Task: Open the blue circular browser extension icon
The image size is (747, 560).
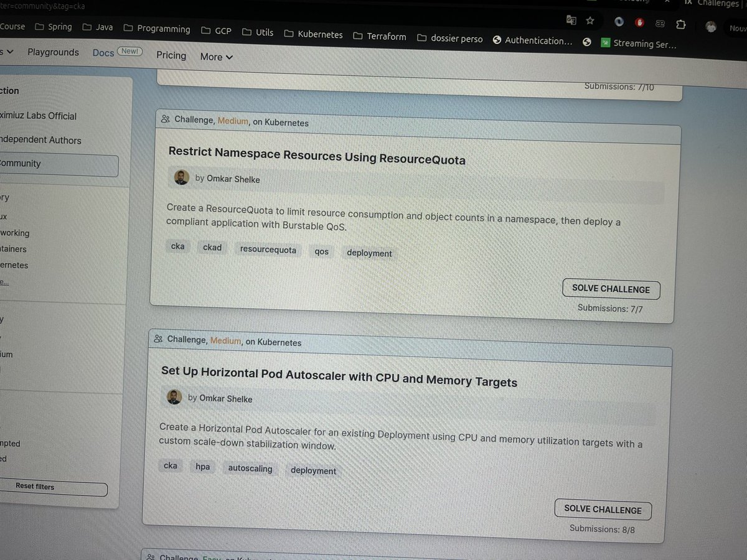Action: pyautogui.click(x=619, y=22)
